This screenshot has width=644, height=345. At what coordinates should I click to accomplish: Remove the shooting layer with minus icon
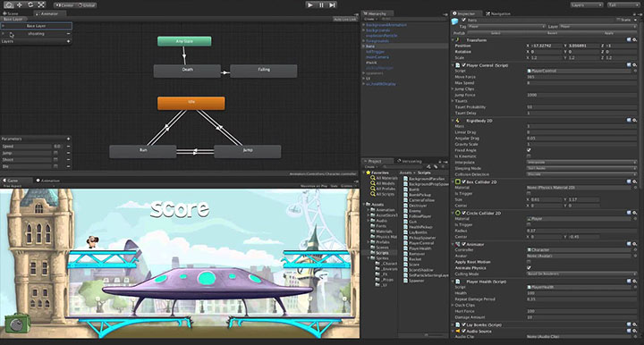pyautogui.click(x=68, y=34)
